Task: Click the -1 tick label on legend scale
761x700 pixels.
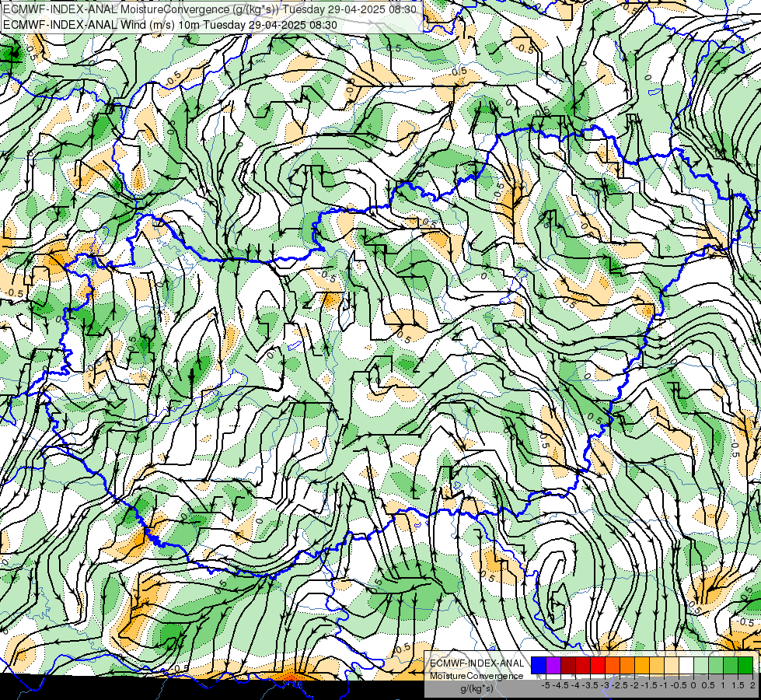Action: [x=664, y=685]
